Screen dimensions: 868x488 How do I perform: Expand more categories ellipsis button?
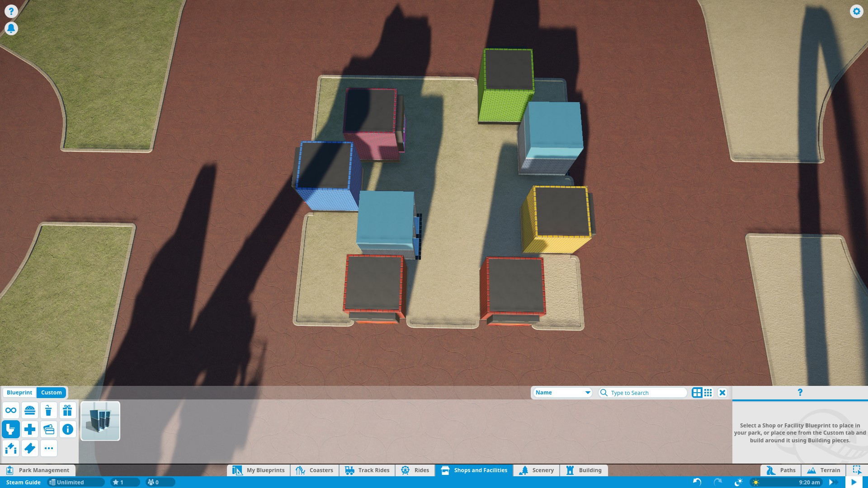pyautogui.click(x=49, y=448)
